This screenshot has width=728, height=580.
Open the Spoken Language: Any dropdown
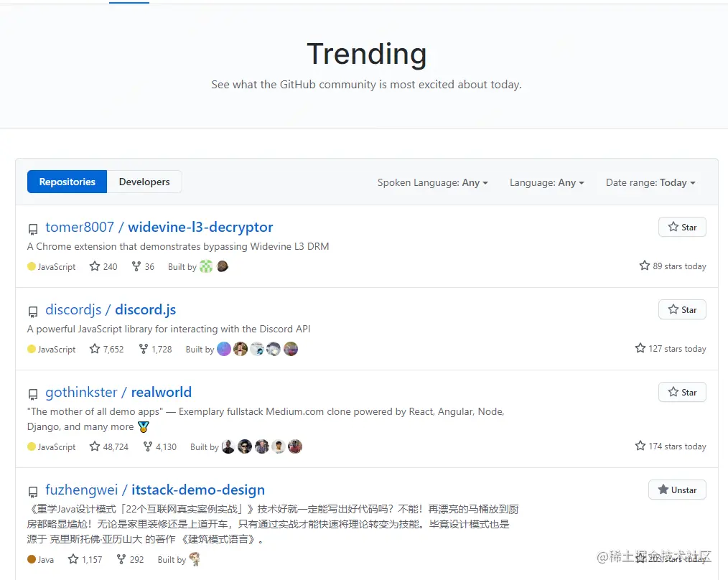[433, 182]
